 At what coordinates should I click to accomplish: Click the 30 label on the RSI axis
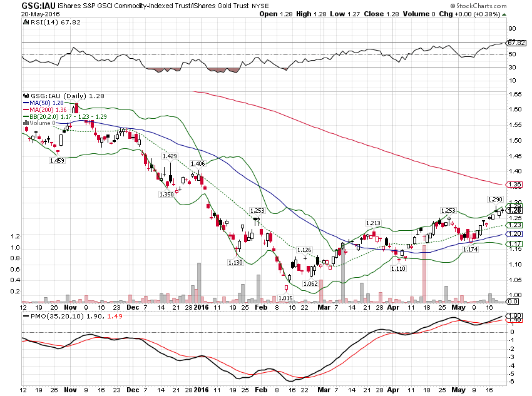coord(512,68)
